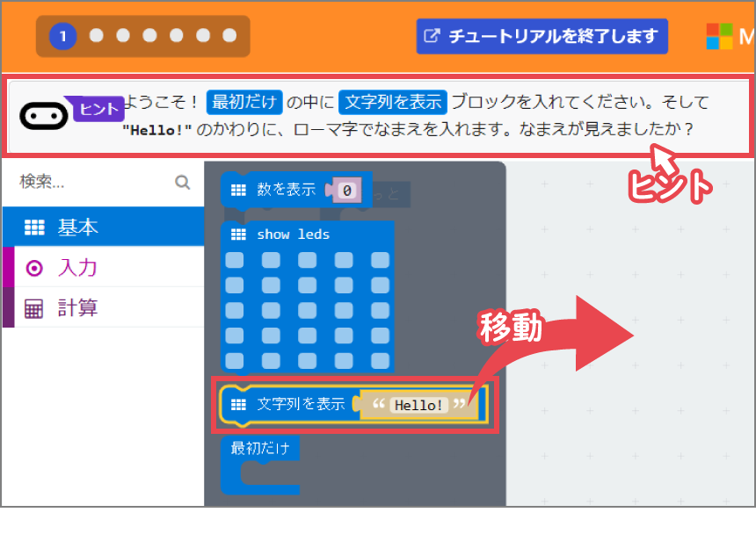Toggle the top-left LED in the show leds grid
The height and width of the screenshot is (534, 756).
[x=234, y=260]
